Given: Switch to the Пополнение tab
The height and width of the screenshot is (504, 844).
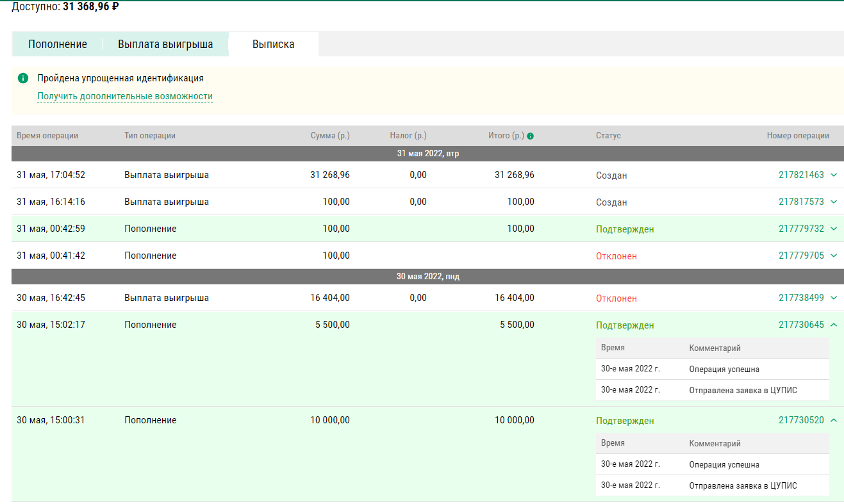Looking at the screenshot, I should [x=58, y=44].
